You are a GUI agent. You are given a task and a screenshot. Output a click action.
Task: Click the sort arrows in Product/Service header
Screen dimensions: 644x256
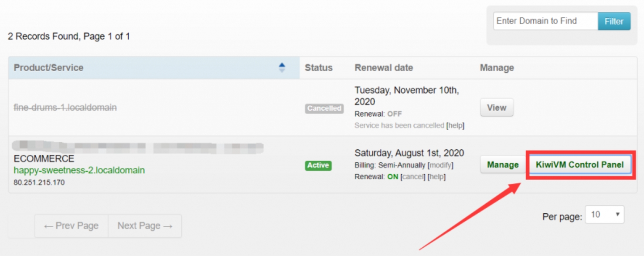tap(282, 67)
